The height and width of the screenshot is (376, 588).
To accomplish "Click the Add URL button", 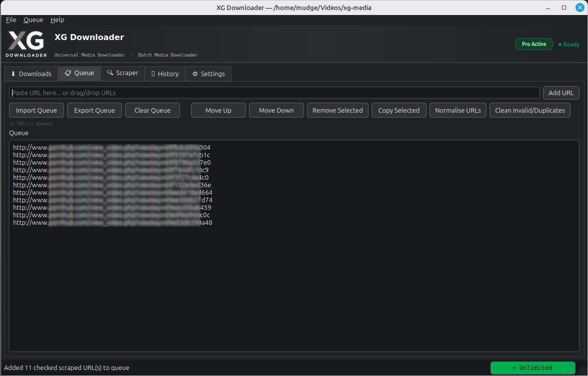I will tap(560, 93).
